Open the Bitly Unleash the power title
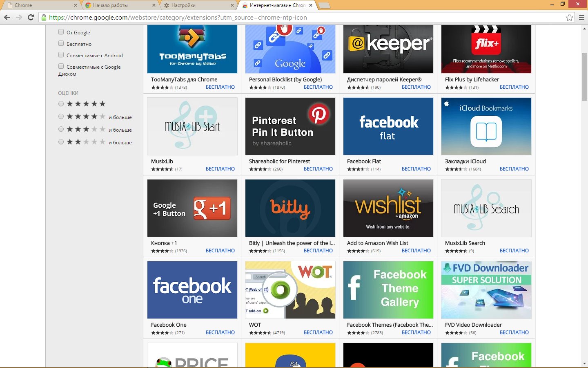The image size is (588, 368). pos(292,243)
